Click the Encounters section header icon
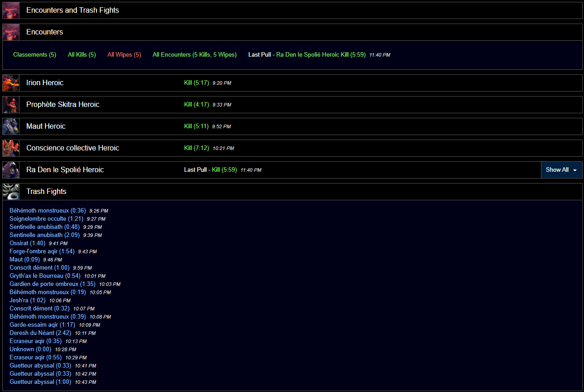Viewport: 584px width, 392px height. 11,32
